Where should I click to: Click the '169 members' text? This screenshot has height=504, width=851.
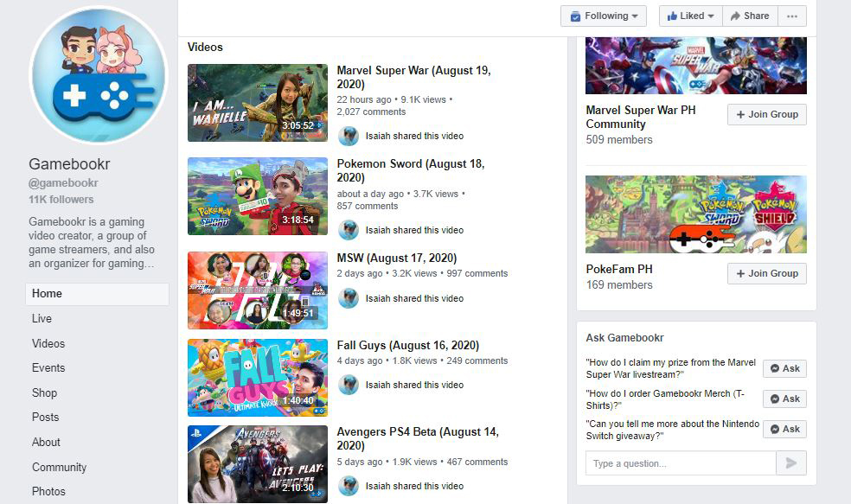[x=619, y=284]
